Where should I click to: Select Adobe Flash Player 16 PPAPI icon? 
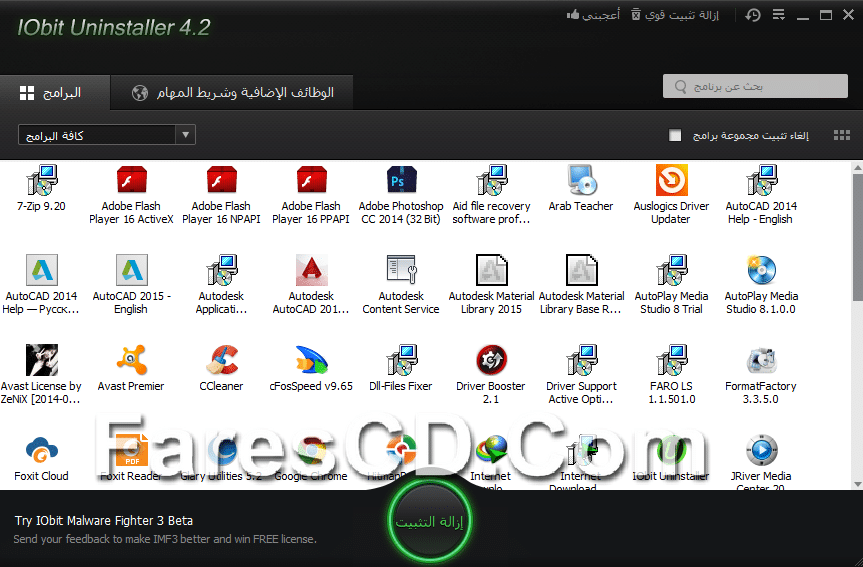coord(312,180)
